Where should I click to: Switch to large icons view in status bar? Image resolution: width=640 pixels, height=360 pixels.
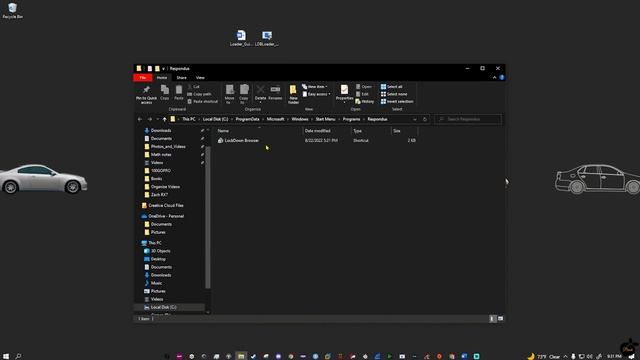500,318
